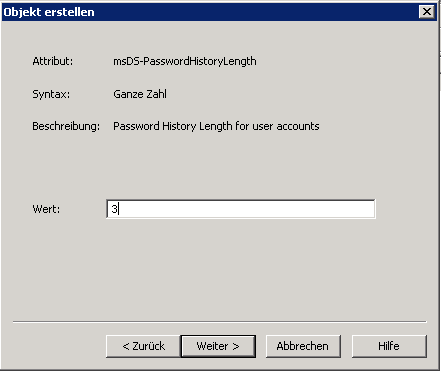
Task: Go back with the Zurück button
Action: [x=143, y=346]
